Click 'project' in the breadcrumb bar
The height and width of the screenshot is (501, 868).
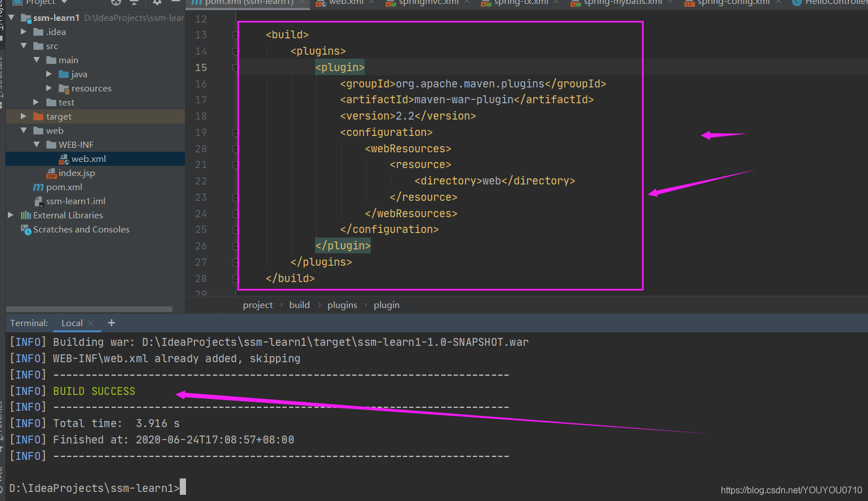[x=258, y=305]
